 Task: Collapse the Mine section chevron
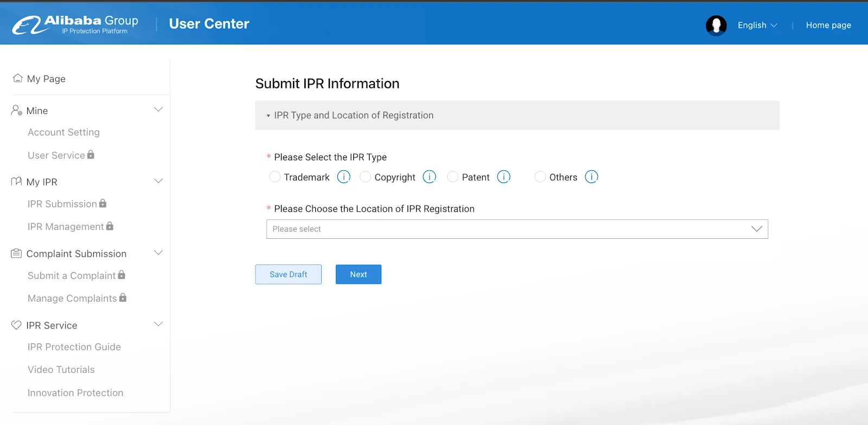pyautogui.click(x=158, y=110)
